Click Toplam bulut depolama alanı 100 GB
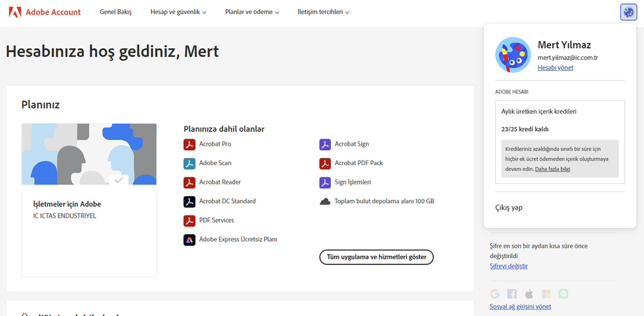The width and height of the screenshot is (644, 316). (384, 201)
